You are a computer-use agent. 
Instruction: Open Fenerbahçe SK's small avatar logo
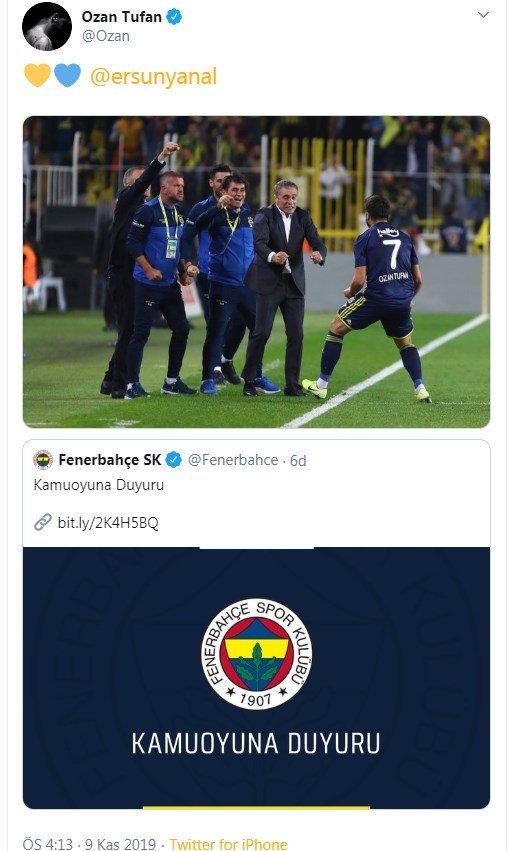[43, 460]
